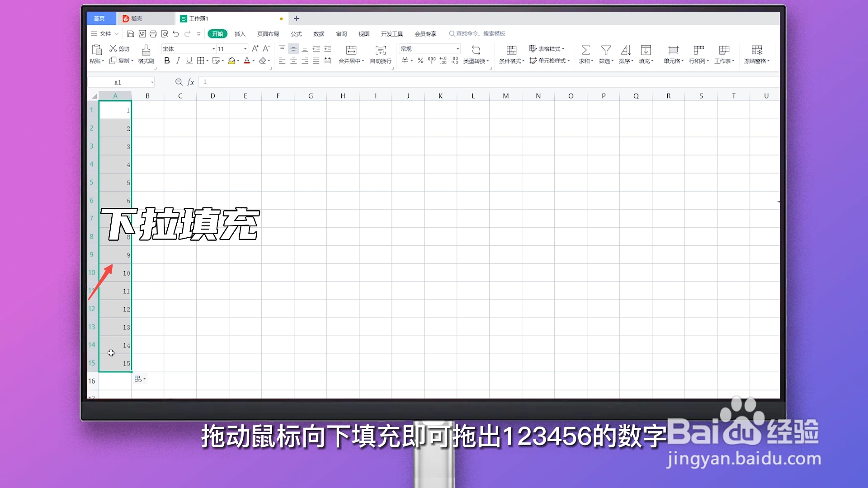
Task: Click the 表格样式 table style button
Action: click(547, 48)
